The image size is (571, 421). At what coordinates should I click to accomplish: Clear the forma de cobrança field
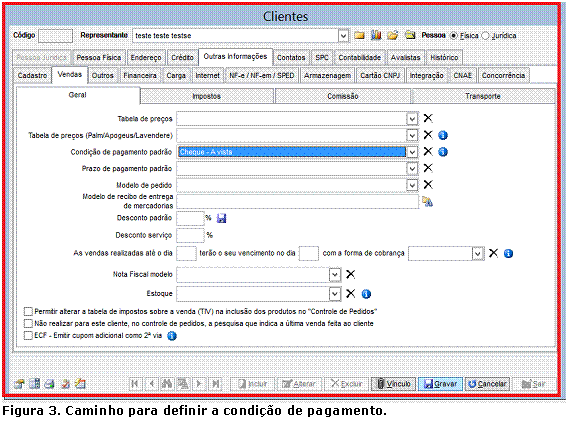(x=493, y=253)
